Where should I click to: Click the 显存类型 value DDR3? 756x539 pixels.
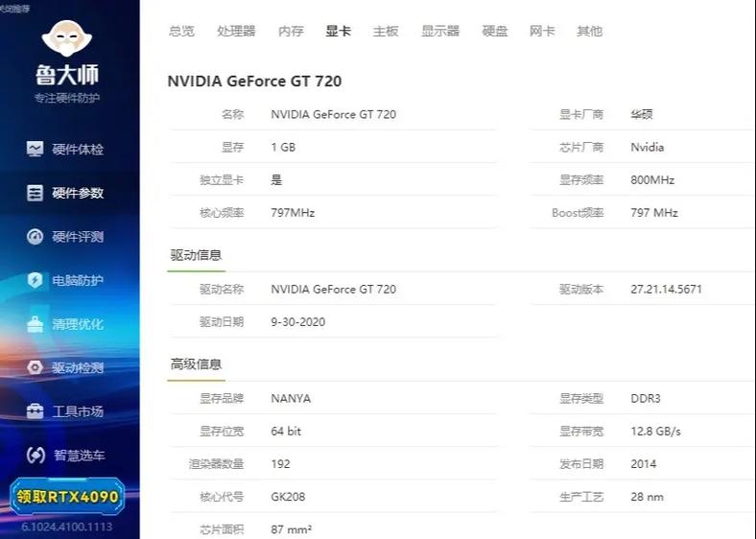(646, 399)
